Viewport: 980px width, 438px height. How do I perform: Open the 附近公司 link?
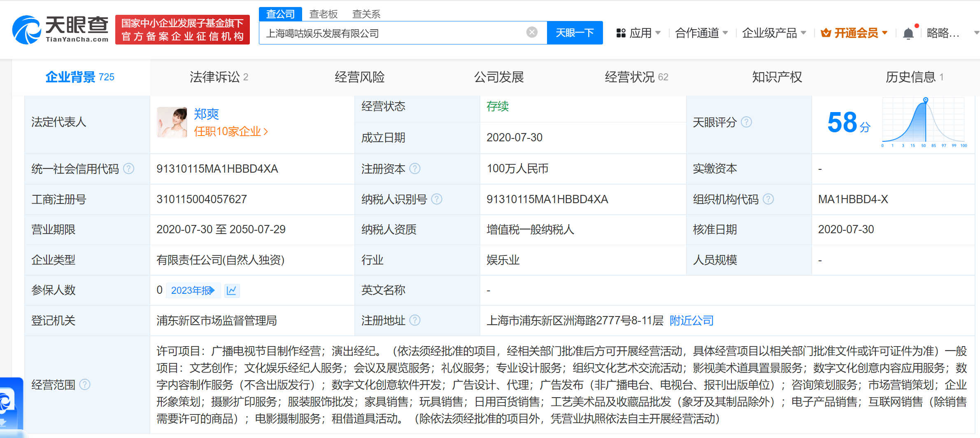coord(691,321)
